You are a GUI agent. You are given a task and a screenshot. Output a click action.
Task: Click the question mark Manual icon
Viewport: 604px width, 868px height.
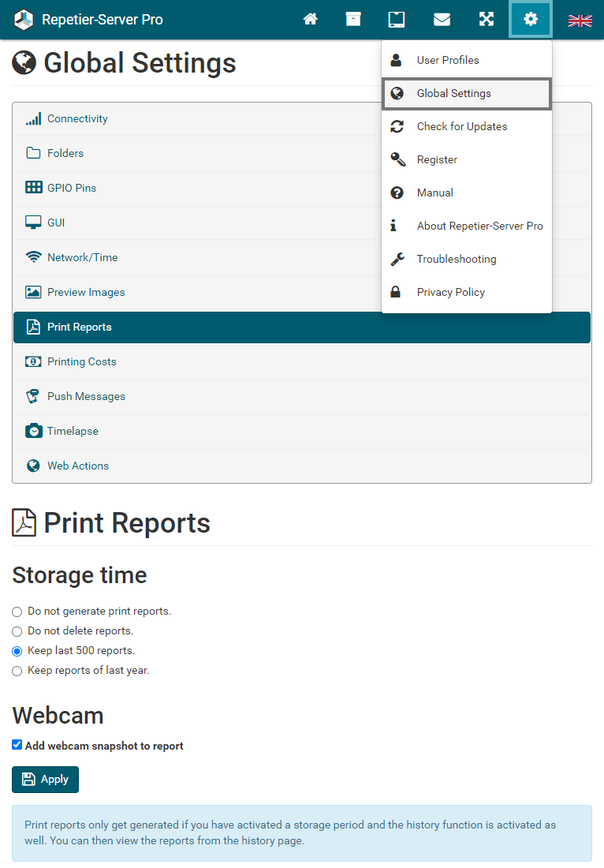(397, 193)
